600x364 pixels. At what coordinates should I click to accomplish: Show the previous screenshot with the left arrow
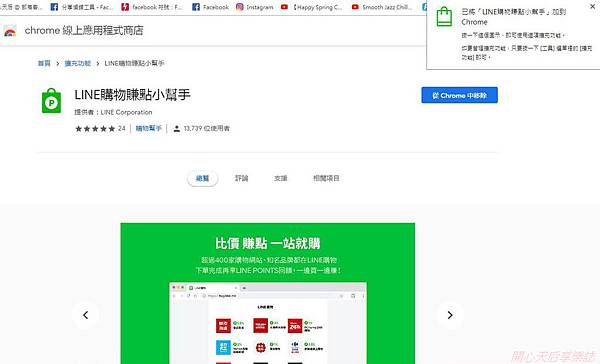tap(86, 315)
